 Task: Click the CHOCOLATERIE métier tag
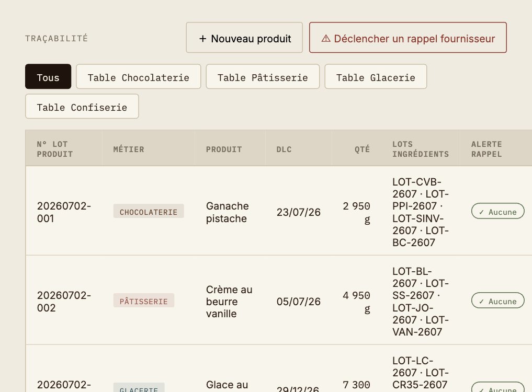149,211
